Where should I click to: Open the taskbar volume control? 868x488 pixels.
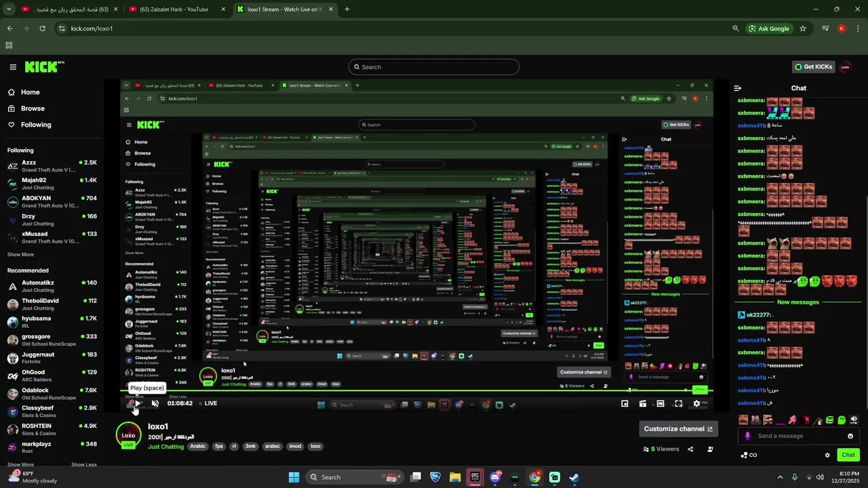coord(820,477)
